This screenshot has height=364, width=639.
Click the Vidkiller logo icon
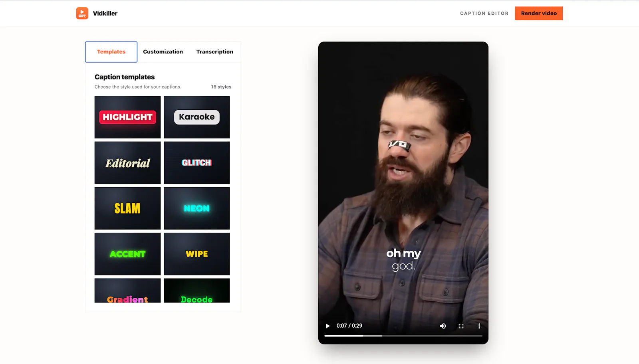[82, 13]
